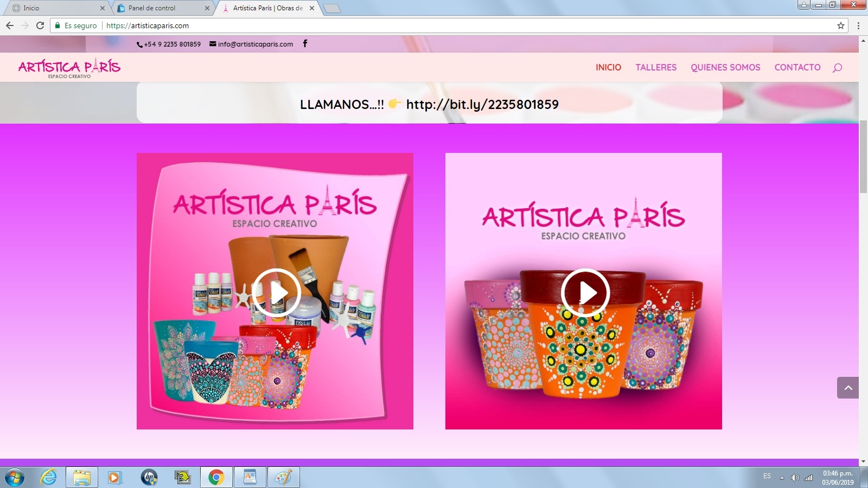Click the browser forward arrow
The height and width of the screenshot is (488, 868).
pyautogui.click(x=25, y=25)
